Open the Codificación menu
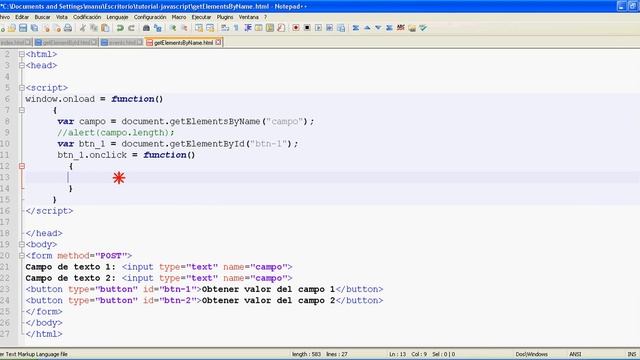640x360 pixels. 87,17
